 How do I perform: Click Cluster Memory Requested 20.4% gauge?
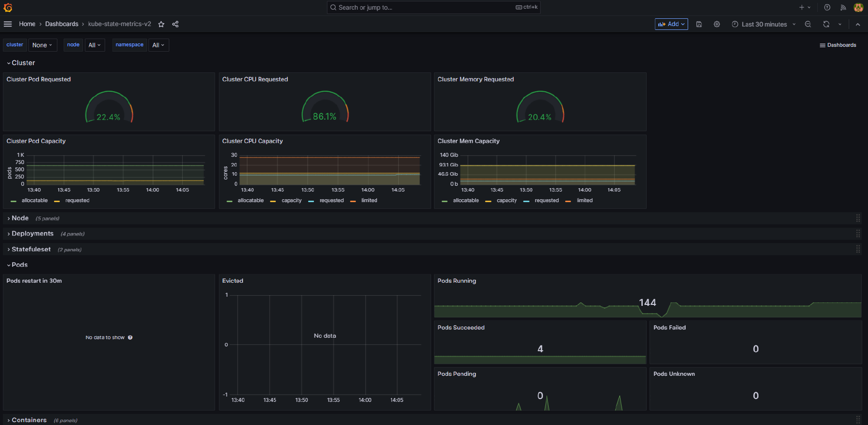540,108
